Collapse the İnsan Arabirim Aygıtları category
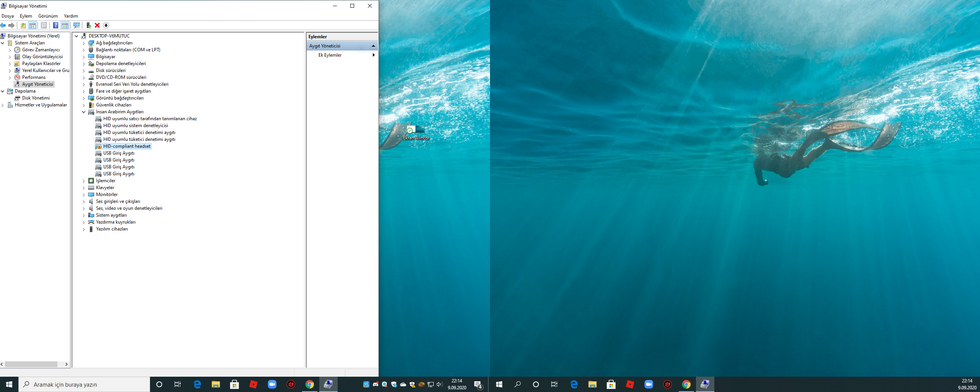Screen dimensions: 980x392 coord(84,112)
